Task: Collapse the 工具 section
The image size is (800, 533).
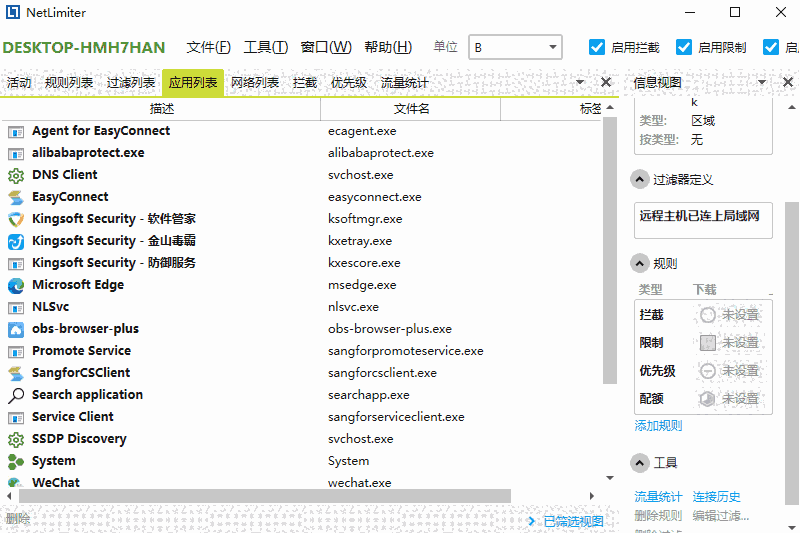Action: tap(640, 463)
